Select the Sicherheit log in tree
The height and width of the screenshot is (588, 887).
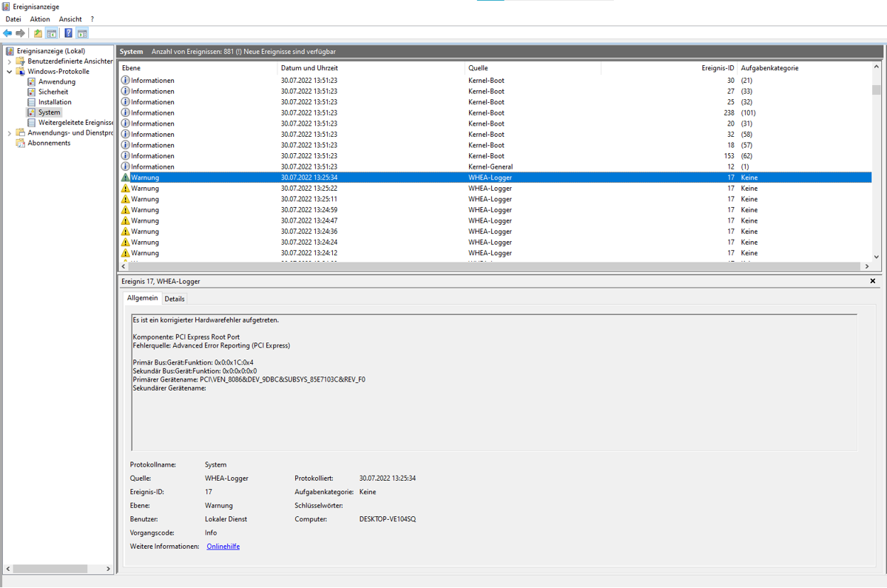coord(53,92)
